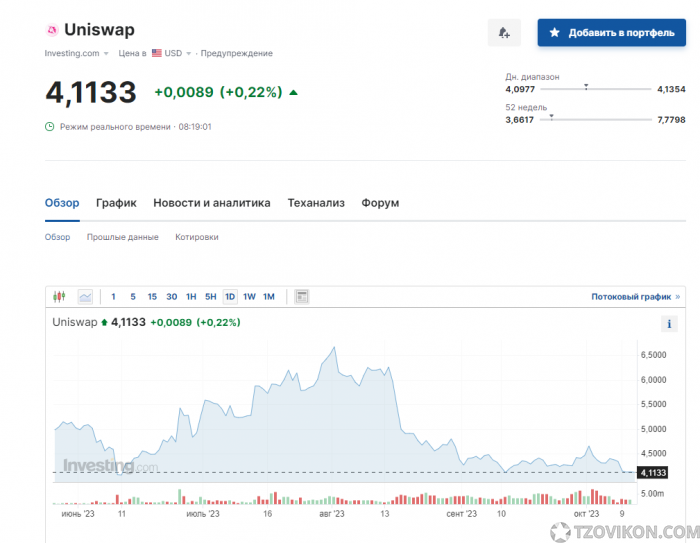Open the Новости и аналитика tab
This screenshot has height=543, width=700.
tap(212, 203)
